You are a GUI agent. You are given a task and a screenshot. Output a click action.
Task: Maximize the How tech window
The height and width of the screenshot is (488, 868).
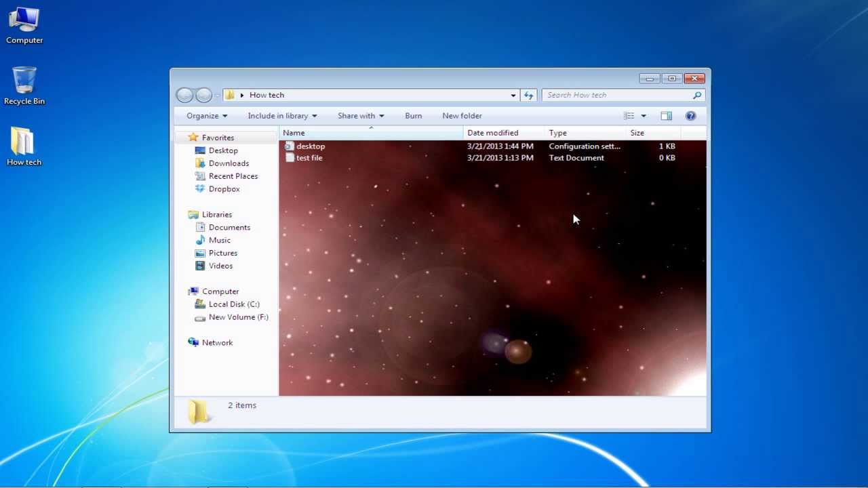[x=671, y=79]
